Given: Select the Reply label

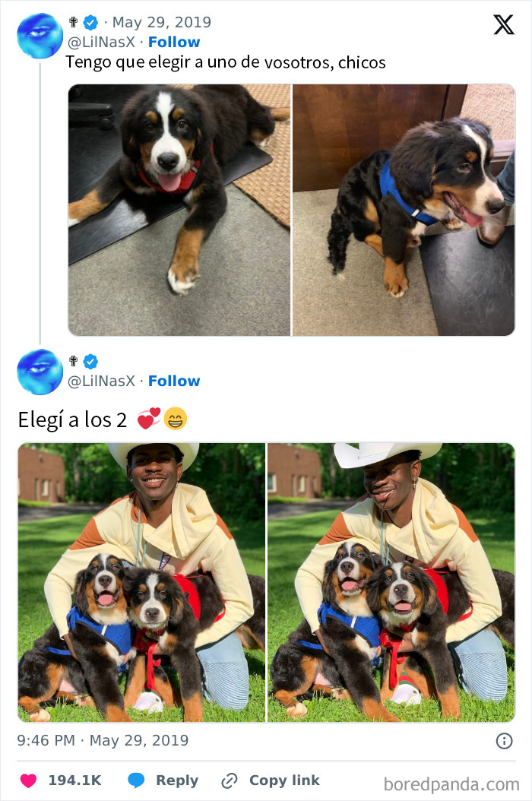Looking at the screenshot, I should pyautogui.click(x=177, y=780).
